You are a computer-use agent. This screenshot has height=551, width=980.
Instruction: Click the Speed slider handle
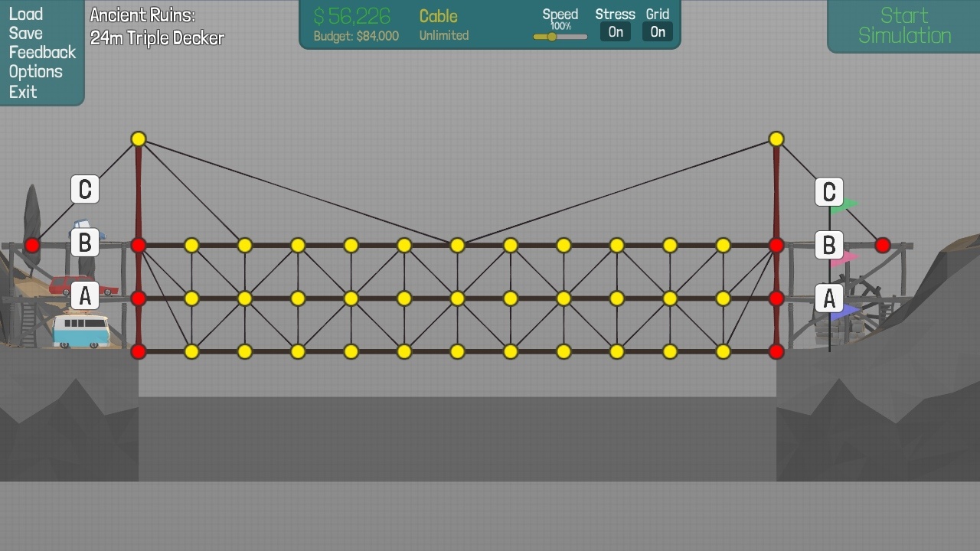point(551,37)
